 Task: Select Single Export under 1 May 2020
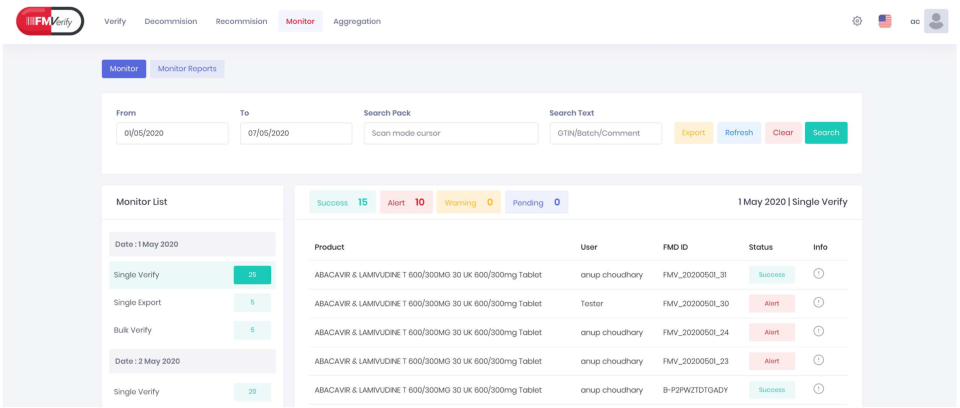[192, 303]
